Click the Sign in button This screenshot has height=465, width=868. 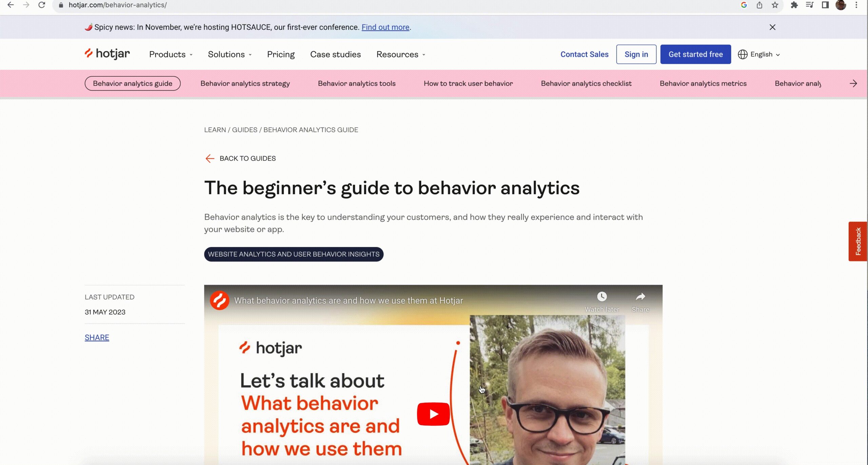[636, 54]
